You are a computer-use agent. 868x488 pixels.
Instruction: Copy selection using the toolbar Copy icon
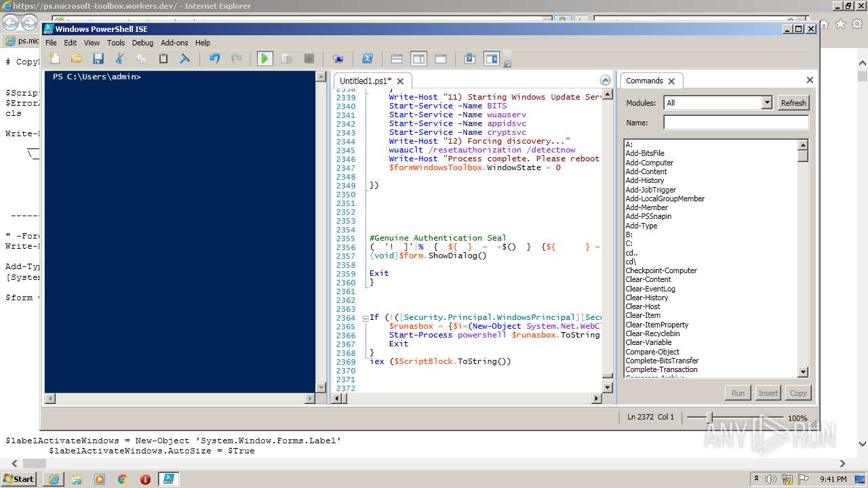pyautogui.click(x=142, y=59)
